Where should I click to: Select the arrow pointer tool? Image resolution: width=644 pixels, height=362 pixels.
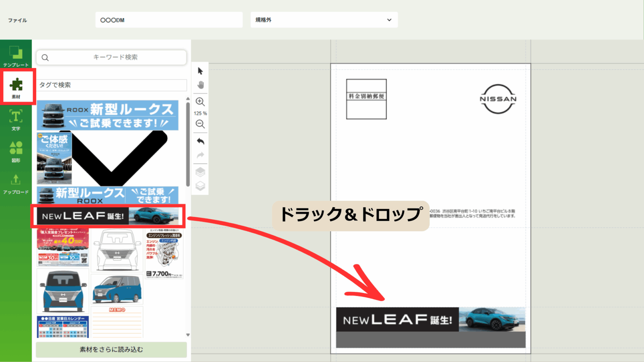200,71
